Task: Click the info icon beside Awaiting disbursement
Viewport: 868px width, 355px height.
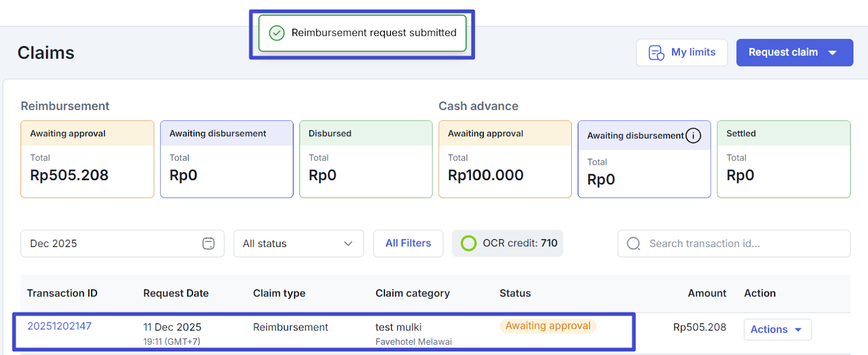Action: pyautogui.click(x=693, y=136)
